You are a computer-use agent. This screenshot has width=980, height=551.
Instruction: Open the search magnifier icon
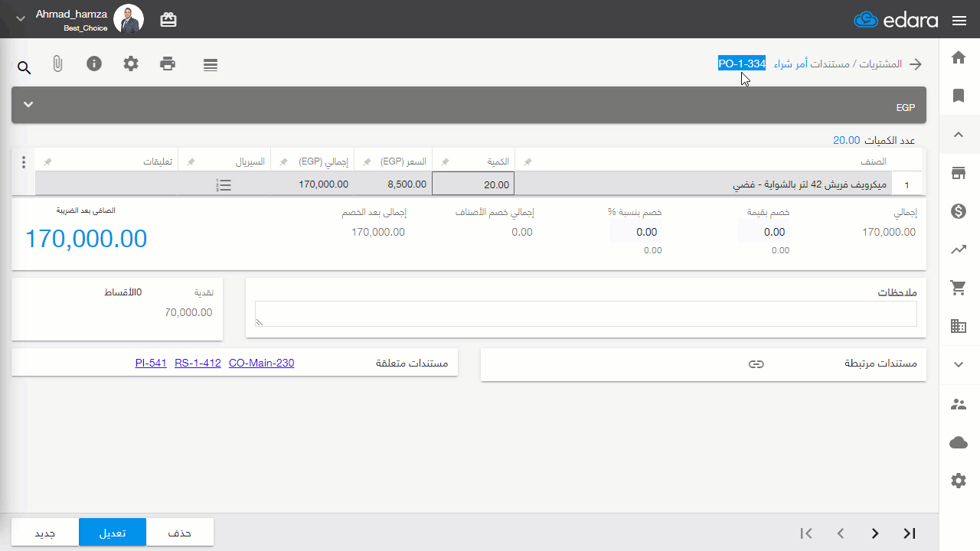point(24,68)
